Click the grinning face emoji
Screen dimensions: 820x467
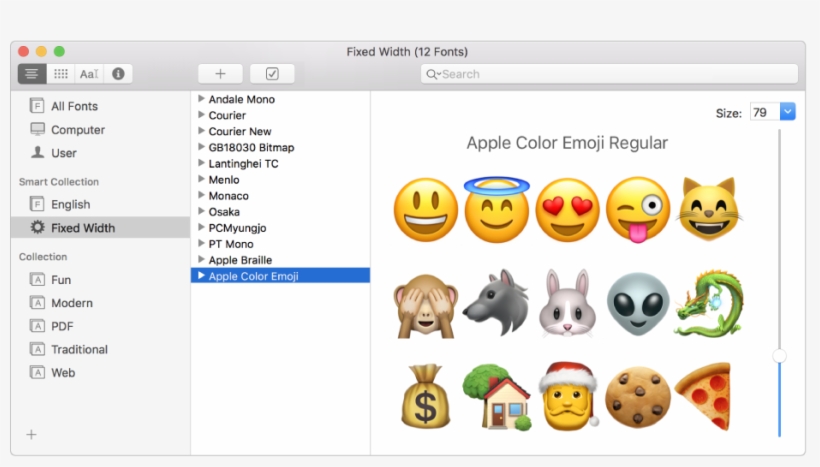[426, 210]
